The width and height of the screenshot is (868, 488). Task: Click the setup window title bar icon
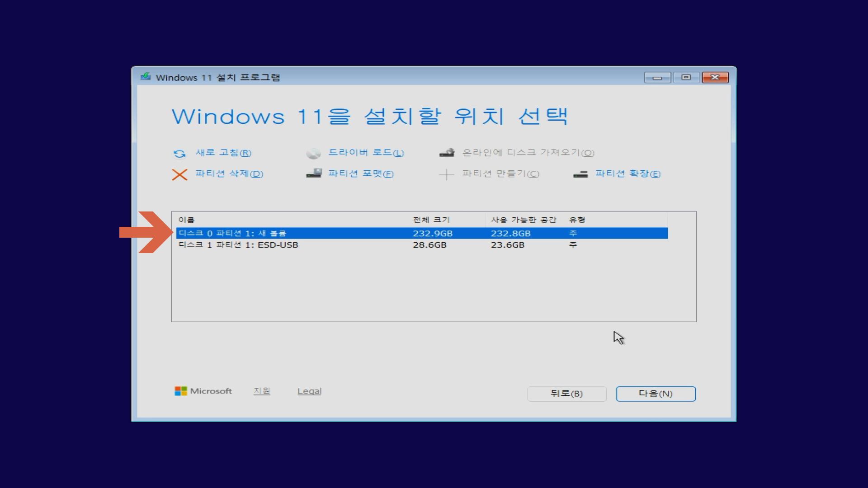pyautogui.click(x=146, y=77)
